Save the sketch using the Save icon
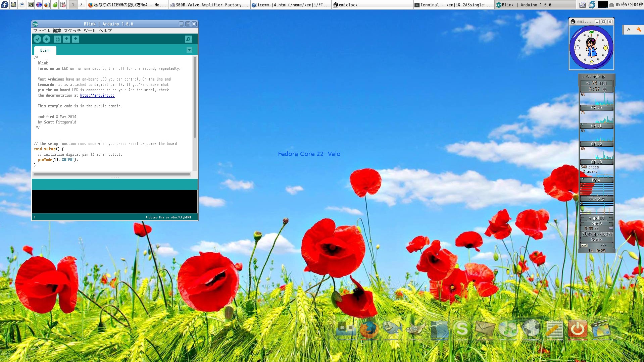644x362 pixels. coord(76,39)
